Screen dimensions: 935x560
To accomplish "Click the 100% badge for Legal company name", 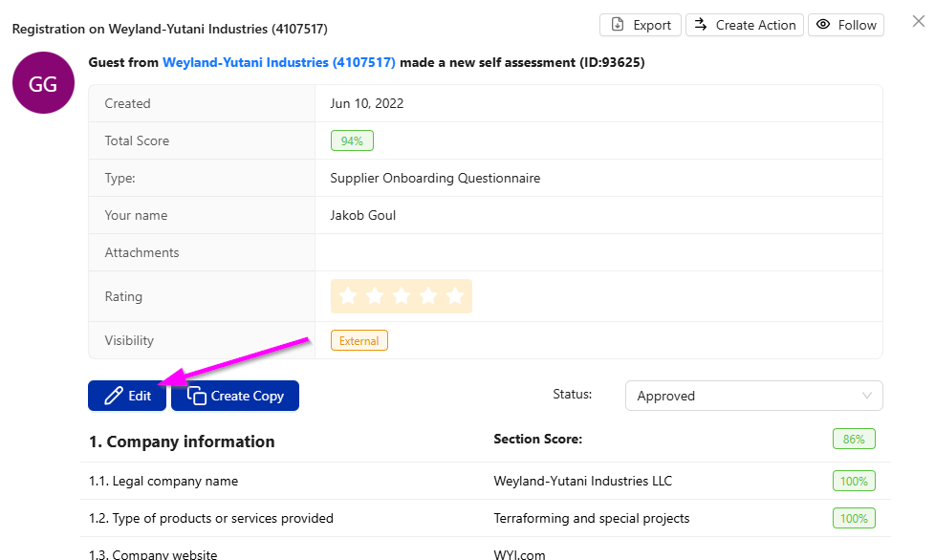I will pyautogui.click(x=854, y=481).
